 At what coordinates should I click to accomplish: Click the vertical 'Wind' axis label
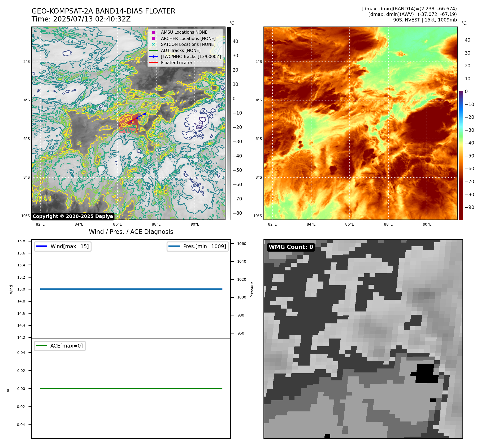11,289
